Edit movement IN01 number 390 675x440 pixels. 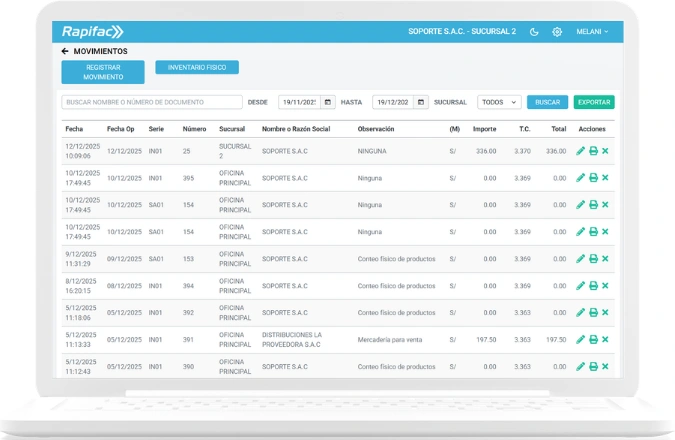[580, 367]
